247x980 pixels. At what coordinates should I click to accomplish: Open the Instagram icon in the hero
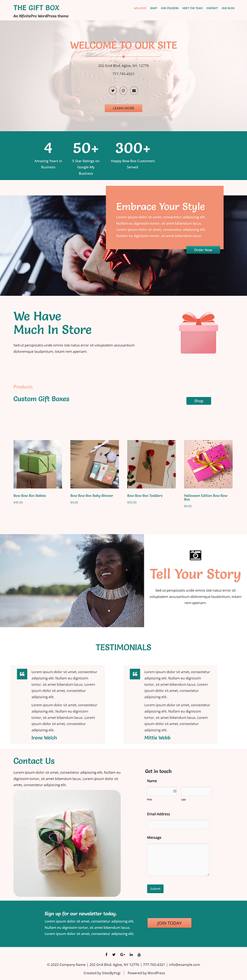pos(124,91)
